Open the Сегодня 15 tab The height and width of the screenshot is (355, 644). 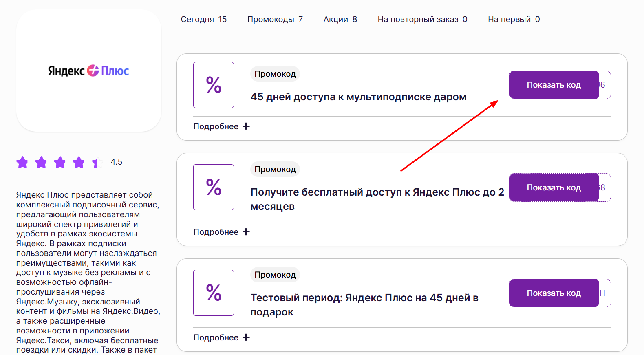point(204,19)
